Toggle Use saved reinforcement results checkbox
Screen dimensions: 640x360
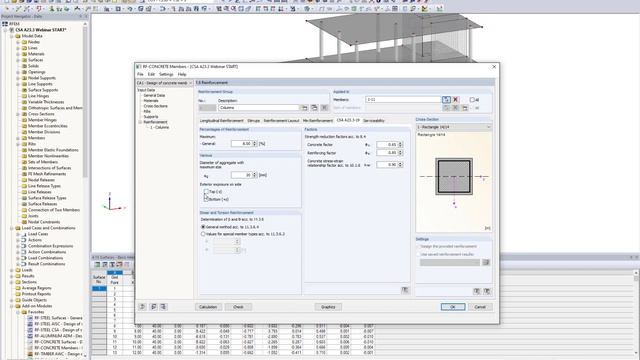pos(418,254)
